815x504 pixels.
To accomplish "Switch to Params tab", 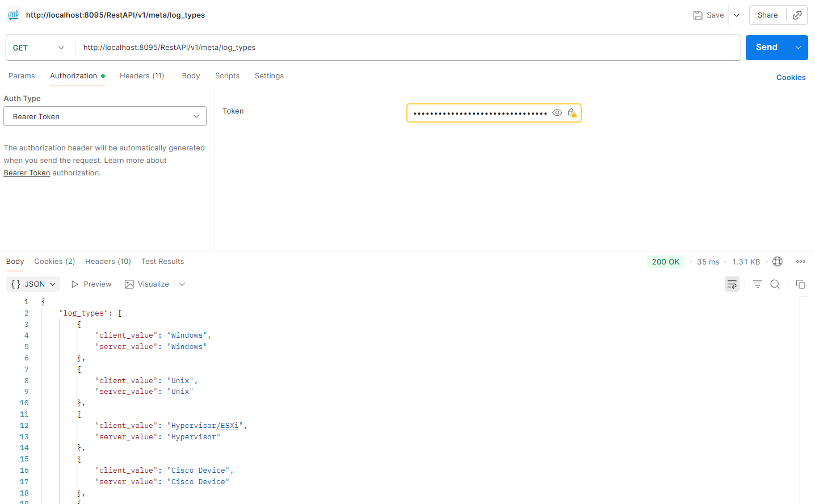I will pyautogui.click(x=22, y=76).
